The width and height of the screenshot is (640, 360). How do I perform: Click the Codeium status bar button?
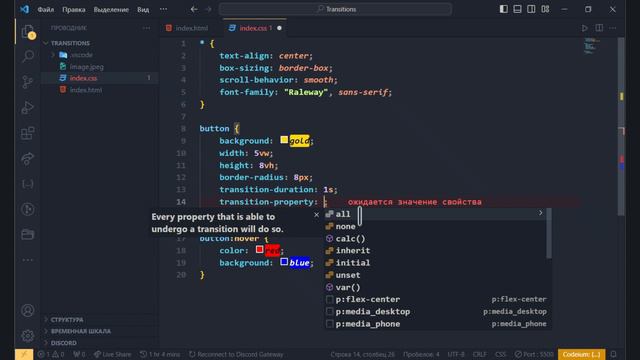point(581,354)
